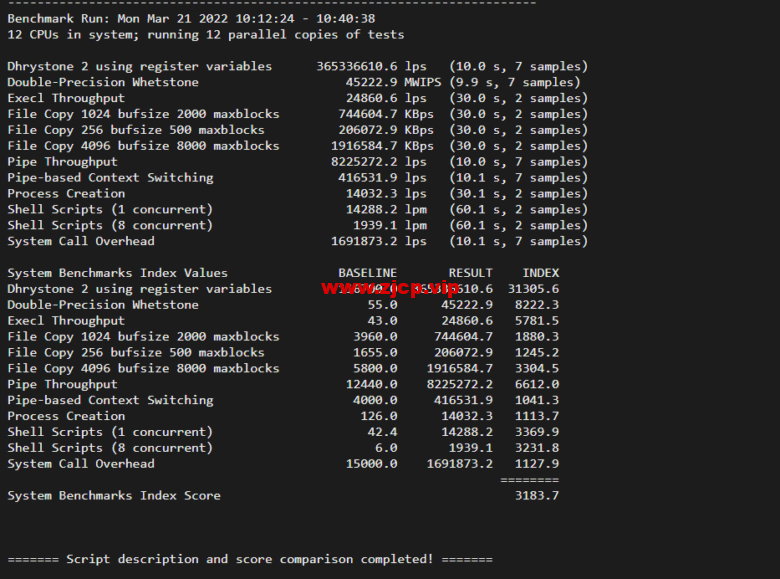Select Context Switching index 1041.3
Image resolution: width=780 pixels, height=579 pixels.
537,400
